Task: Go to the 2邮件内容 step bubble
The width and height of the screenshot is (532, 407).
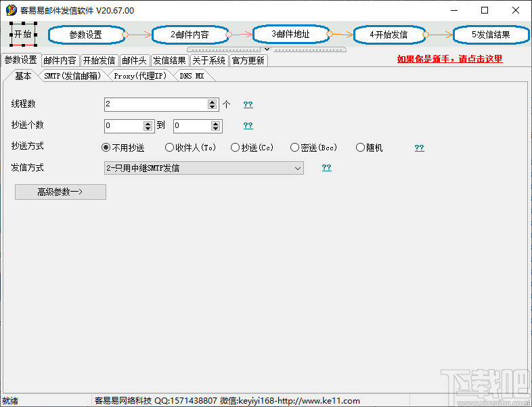Action: [x=190, y=35]
